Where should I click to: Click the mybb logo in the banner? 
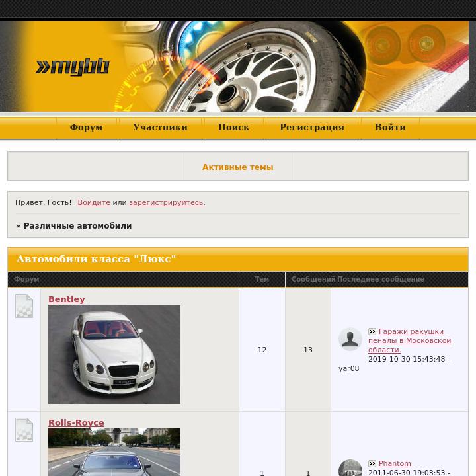click(x=73, y=67)
